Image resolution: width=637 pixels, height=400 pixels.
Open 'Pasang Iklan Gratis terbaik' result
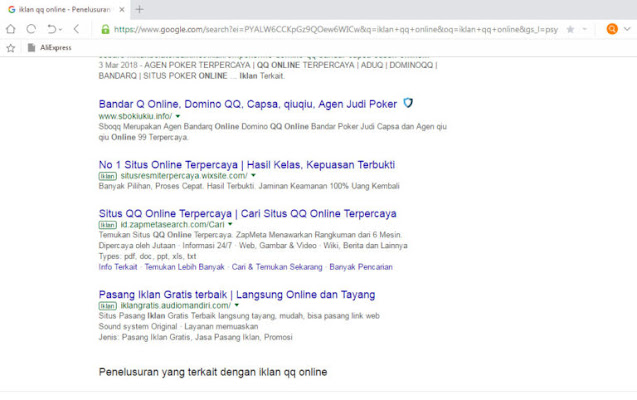pyautogui.click(x=237, y=294)
